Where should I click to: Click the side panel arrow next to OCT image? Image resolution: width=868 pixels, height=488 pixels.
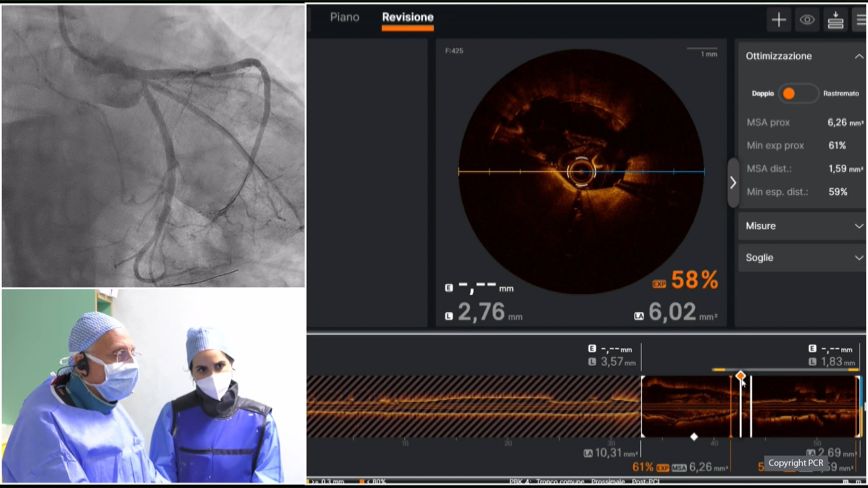tap(733, 183)
